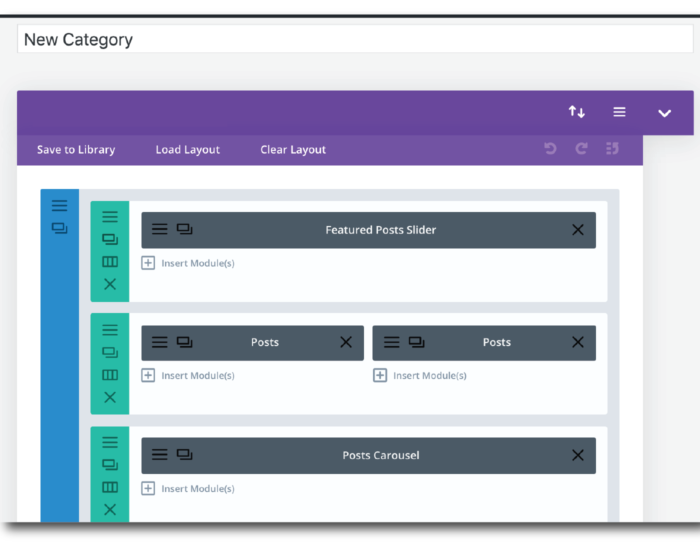Remove the first green row
The image size is (700, 557).
point(110,285)
